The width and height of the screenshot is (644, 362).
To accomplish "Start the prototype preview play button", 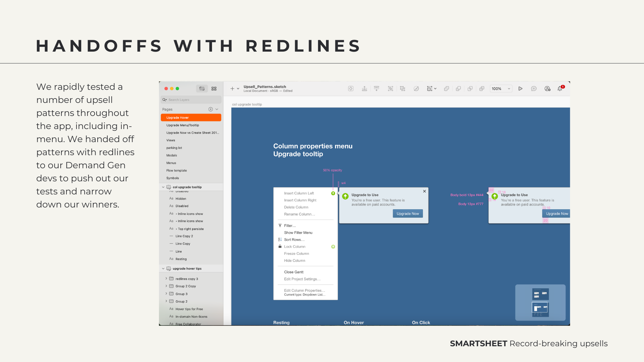I will (x=520, y=88).
